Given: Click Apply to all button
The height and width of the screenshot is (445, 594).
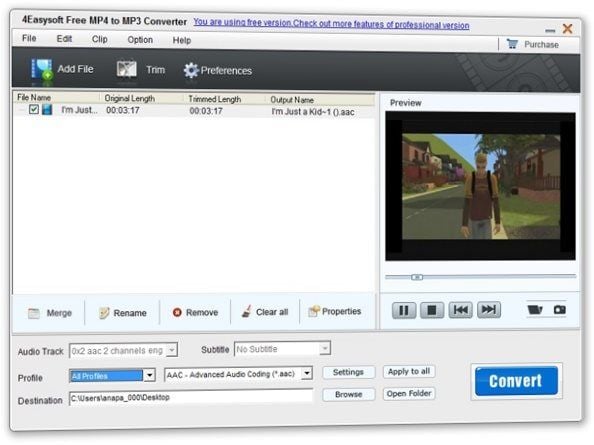Looking at the screenshot, I should click(409, 371).
